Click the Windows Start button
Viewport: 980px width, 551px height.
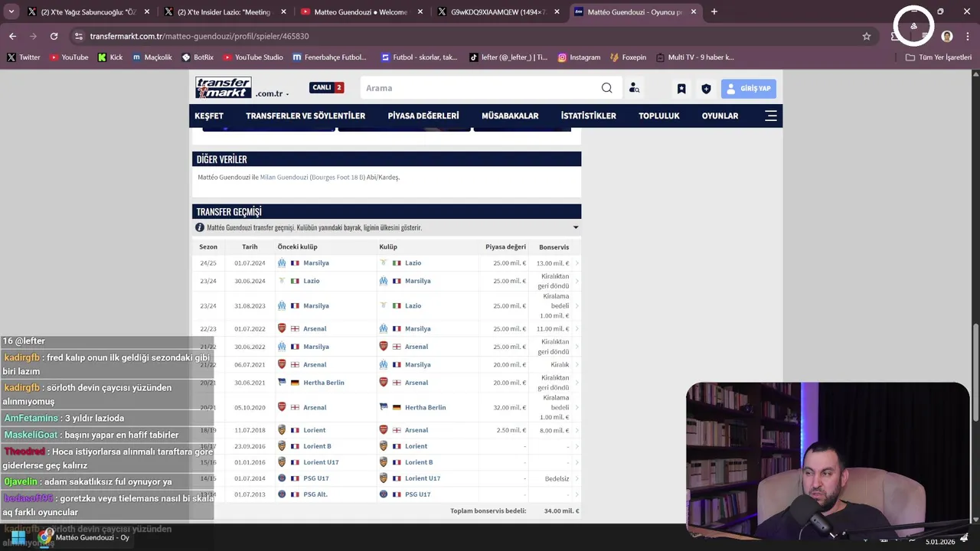(x=18, y=537)
